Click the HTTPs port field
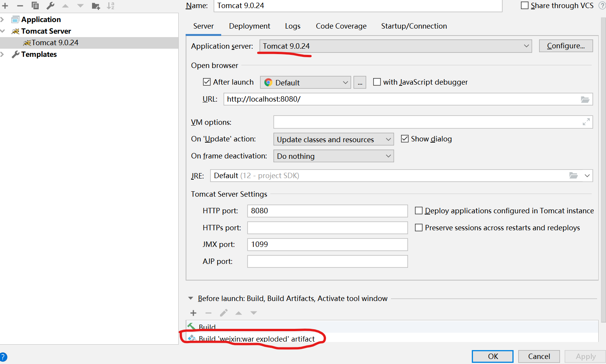 [x=327, y=228]
